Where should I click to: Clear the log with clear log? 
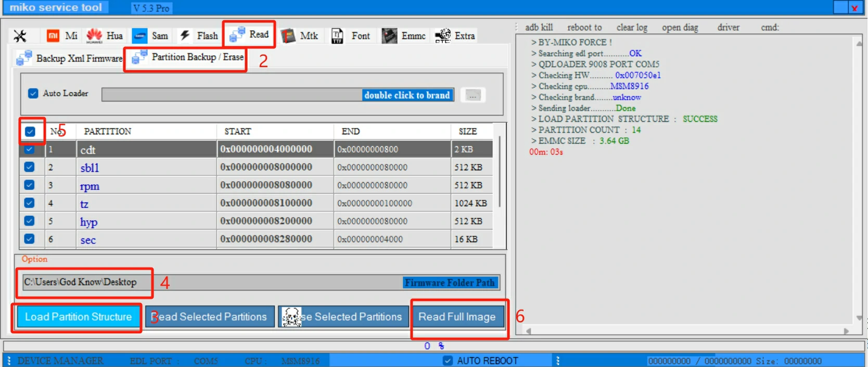632,28
